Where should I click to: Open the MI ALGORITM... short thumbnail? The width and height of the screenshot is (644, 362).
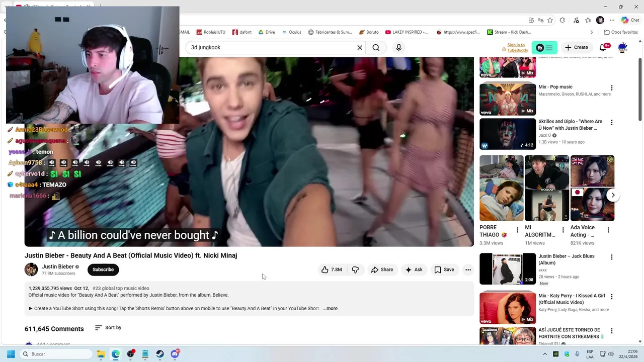[547, 188]
